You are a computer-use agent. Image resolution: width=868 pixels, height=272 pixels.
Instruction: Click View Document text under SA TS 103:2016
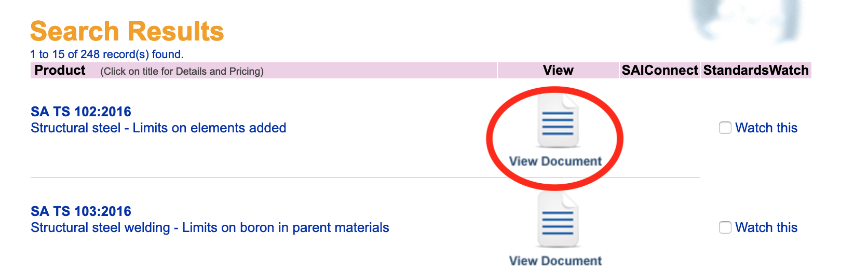[555, 261]
